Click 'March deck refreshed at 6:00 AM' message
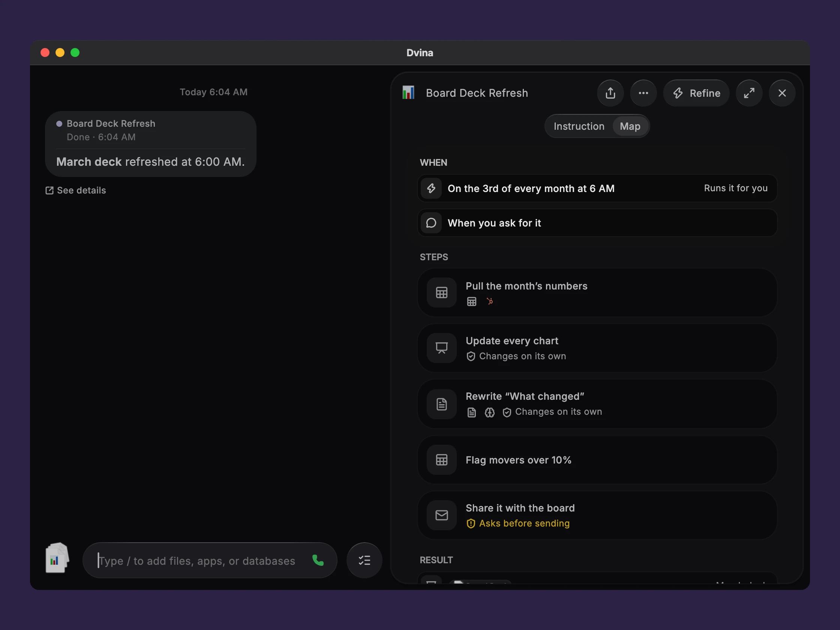The image size is (840, 630). pos(150,162)
